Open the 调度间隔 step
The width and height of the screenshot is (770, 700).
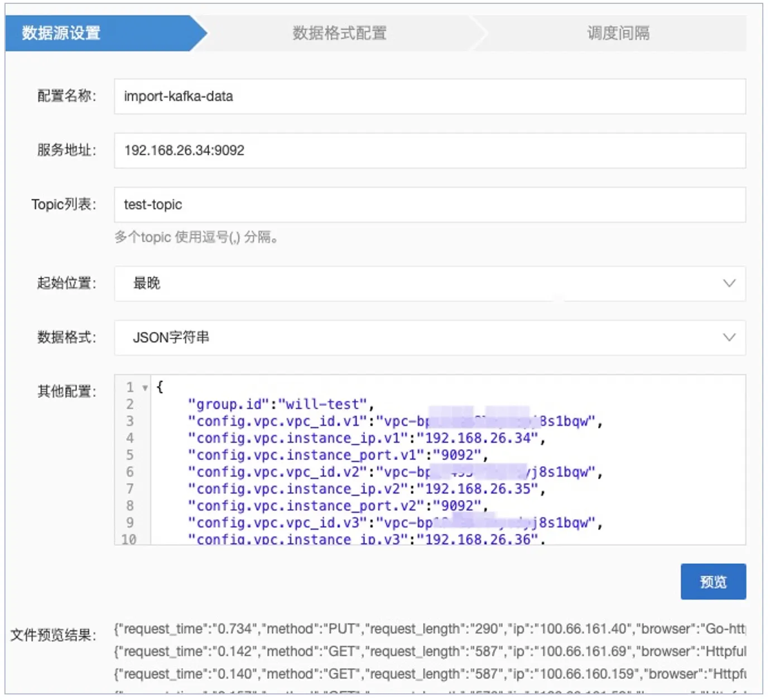618,33
